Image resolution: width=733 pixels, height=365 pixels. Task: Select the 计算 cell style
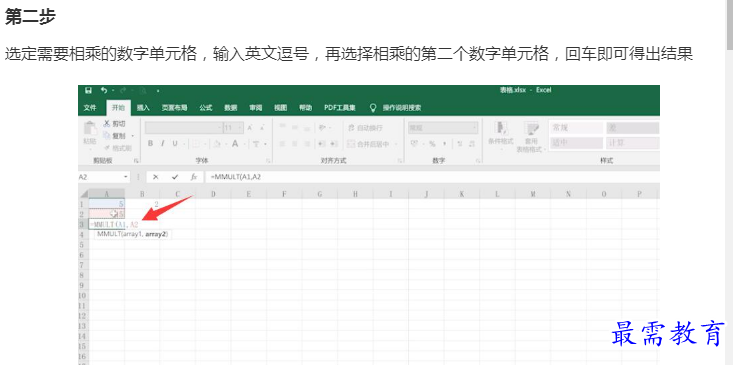click(x=632, y=143)
